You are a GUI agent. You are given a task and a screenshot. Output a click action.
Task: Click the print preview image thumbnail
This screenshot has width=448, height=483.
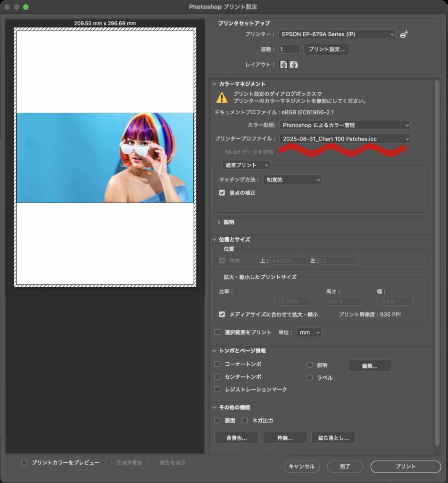(105, 158)
